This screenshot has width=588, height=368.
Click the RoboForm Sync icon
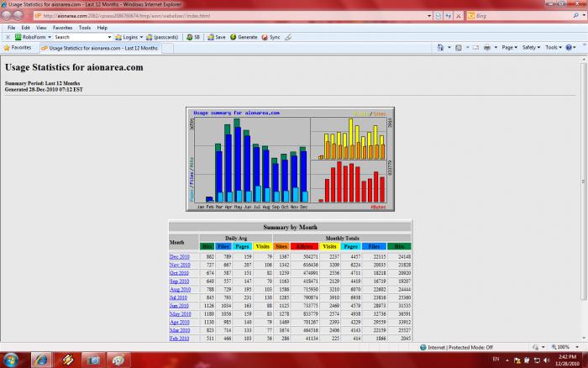pos(270,37)
